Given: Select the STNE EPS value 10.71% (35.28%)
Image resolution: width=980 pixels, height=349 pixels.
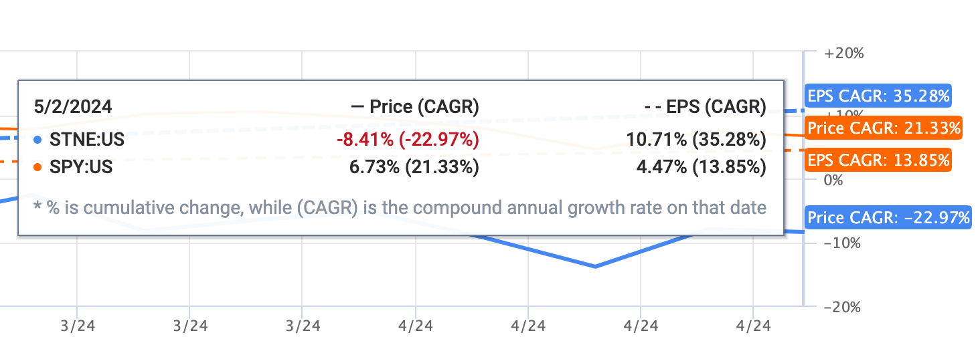Looking at the screenshot, I should coord(696,140).
